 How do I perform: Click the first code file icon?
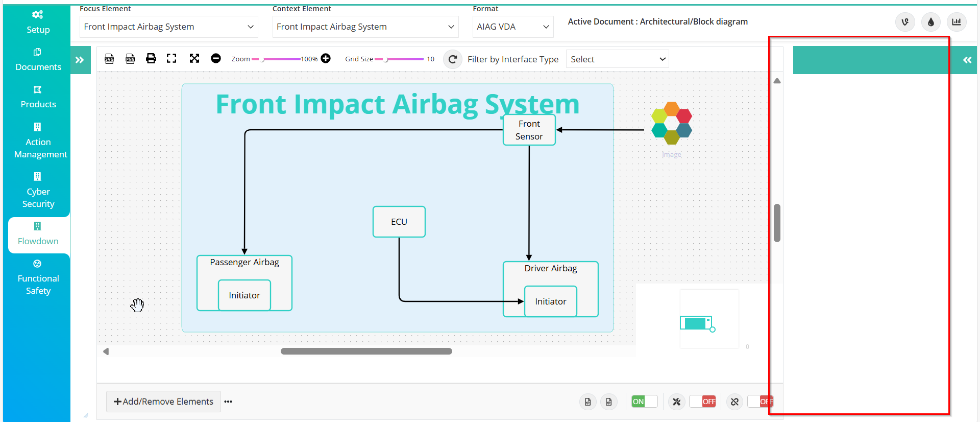[588, 402]
